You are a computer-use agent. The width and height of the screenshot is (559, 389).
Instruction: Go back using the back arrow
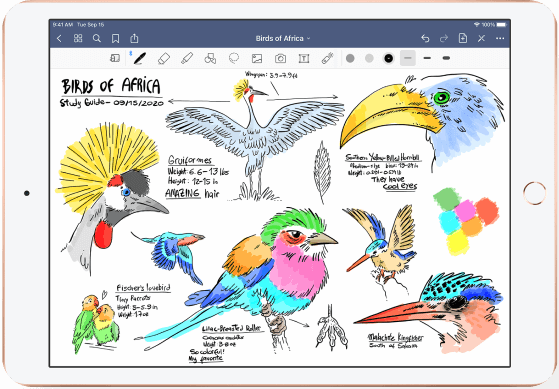(x=59, y=39)
